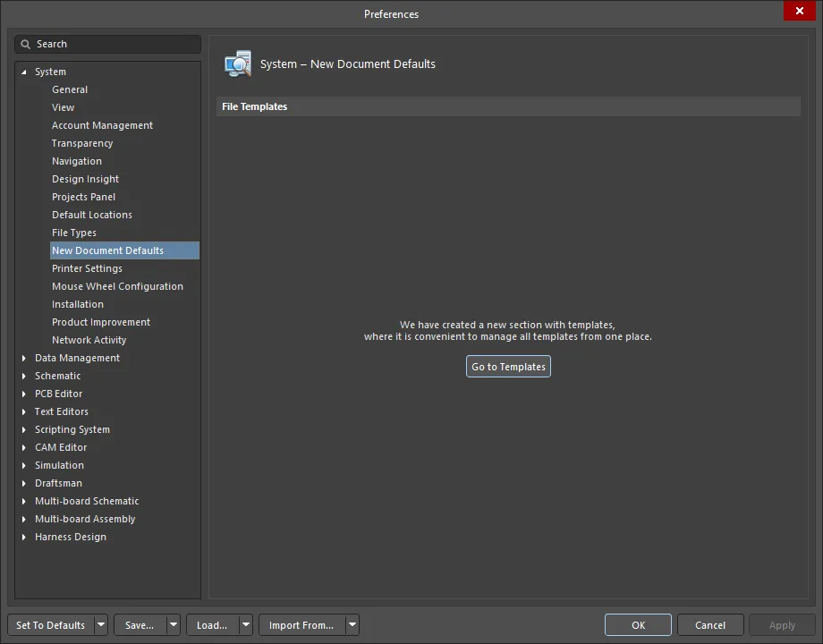823x644 pixels.
Task: Select the Harness Design label
Action: (71, 537)
